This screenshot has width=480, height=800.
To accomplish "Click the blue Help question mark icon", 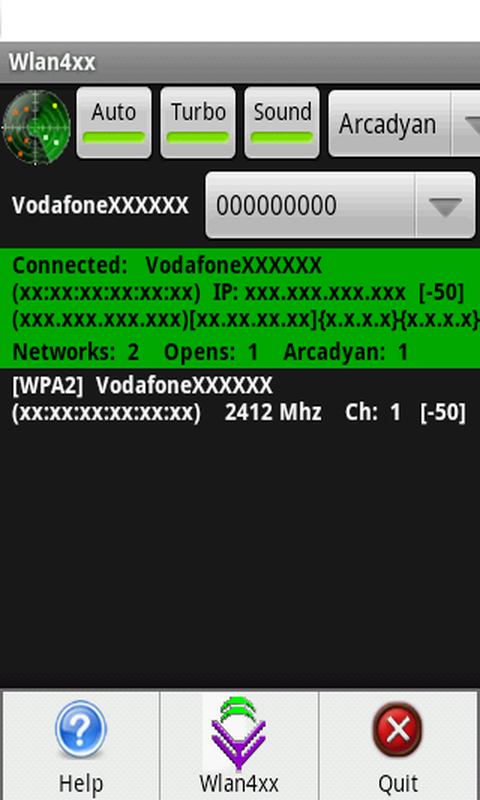I will [x=81, y=730].
